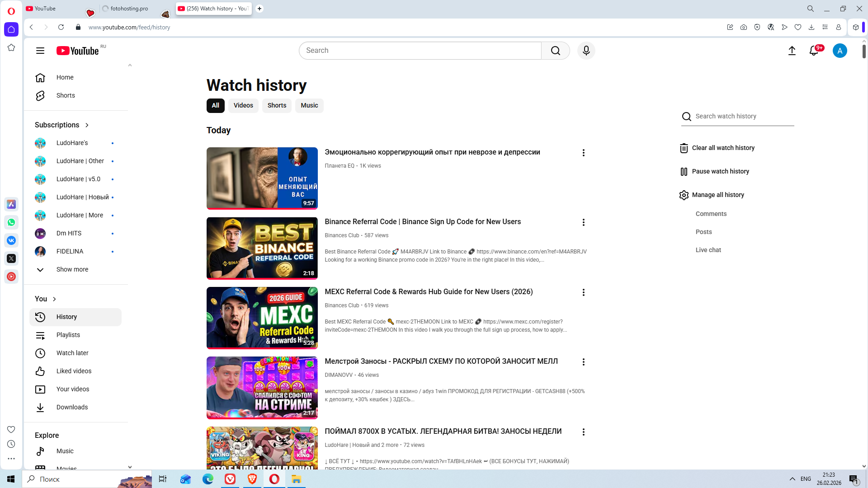This screenshot has width=868, height=488.
Task: Open the Liked videos page
Action: [74, 371]
